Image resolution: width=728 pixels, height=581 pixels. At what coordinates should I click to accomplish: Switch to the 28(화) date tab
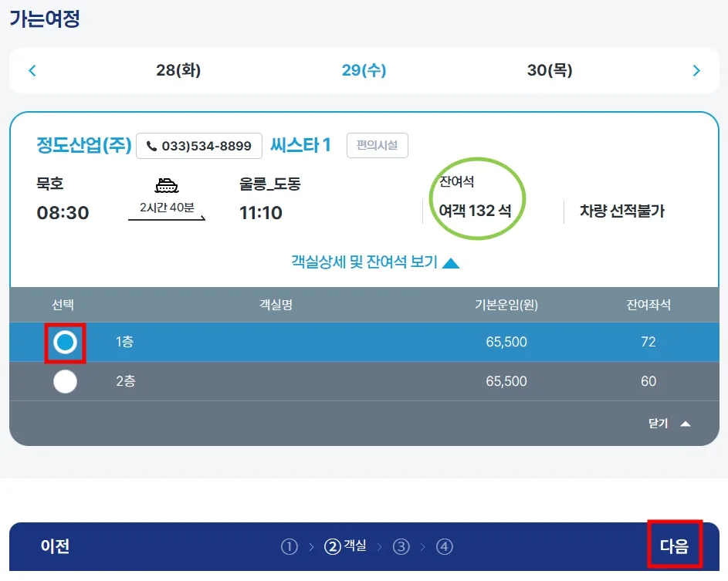click(x=177, y=70)
